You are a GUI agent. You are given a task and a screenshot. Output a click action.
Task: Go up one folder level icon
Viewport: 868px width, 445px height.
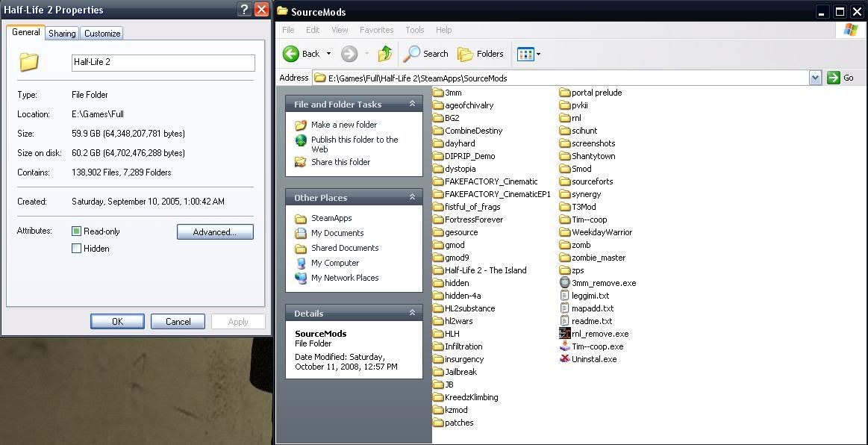[x=384, y=54]
